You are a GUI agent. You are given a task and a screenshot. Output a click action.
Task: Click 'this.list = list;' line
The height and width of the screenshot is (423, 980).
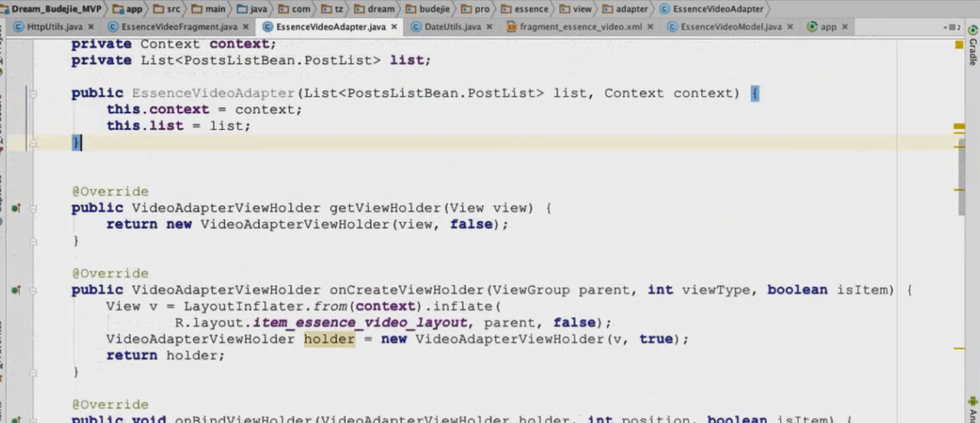tap(178, 126)
